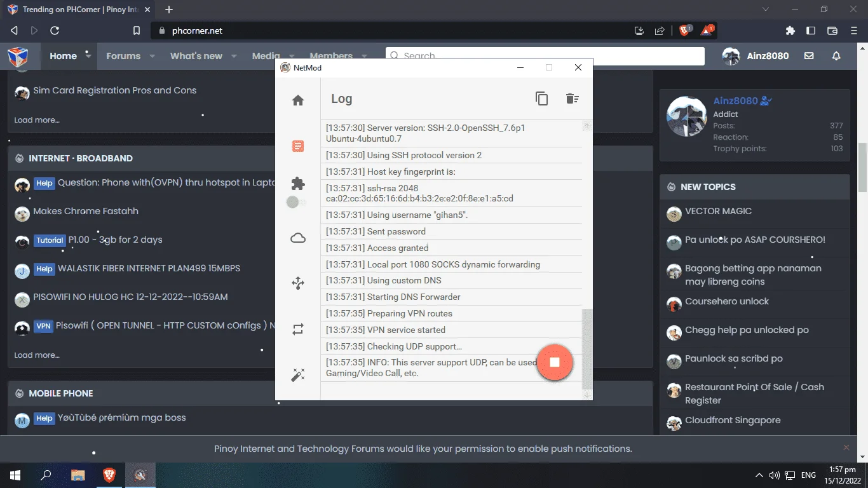Click the PHCorner site logo
Image resolution: width=868 pixels, height=488 pixels.
tap(18, 57)
